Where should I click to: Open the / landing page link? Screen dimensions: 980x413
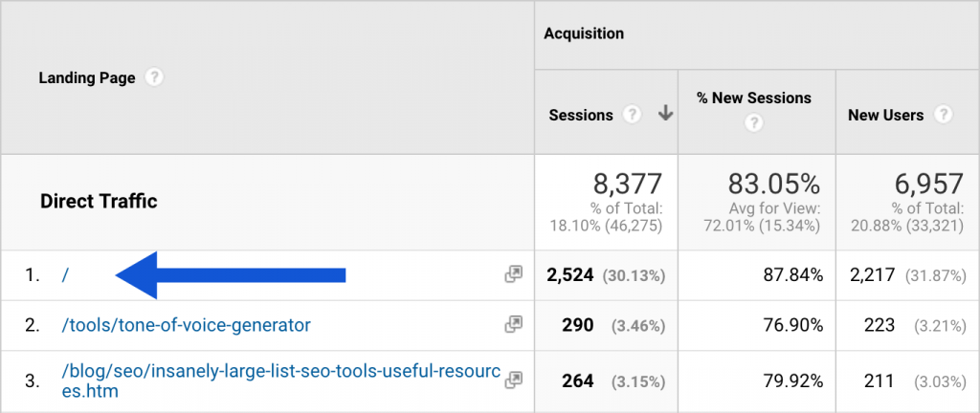(65, 275)
